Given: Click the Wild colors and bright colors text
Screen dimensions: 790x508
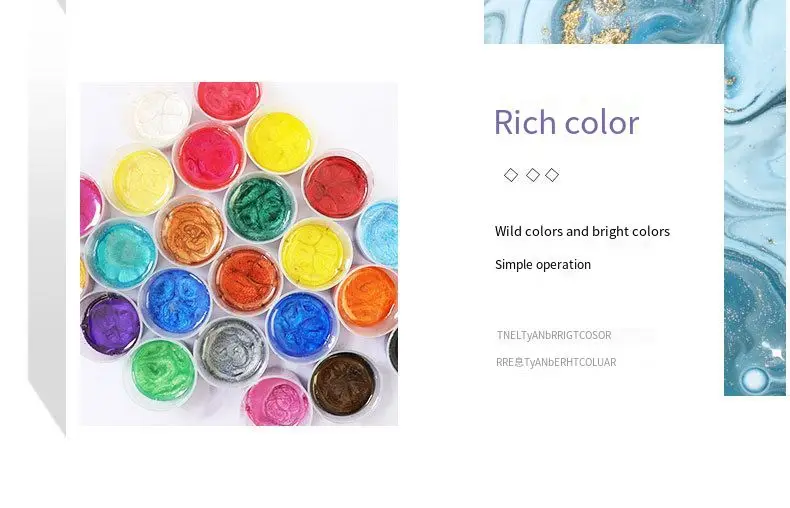Looking at the screenshot, I should (582, 231).
